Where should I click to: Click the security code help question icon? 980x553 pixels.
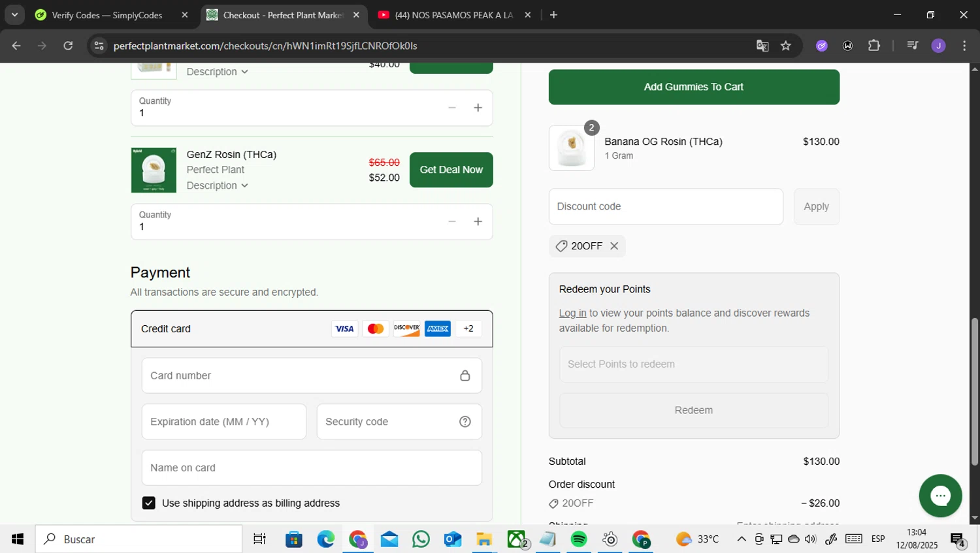tap(465, 422)
